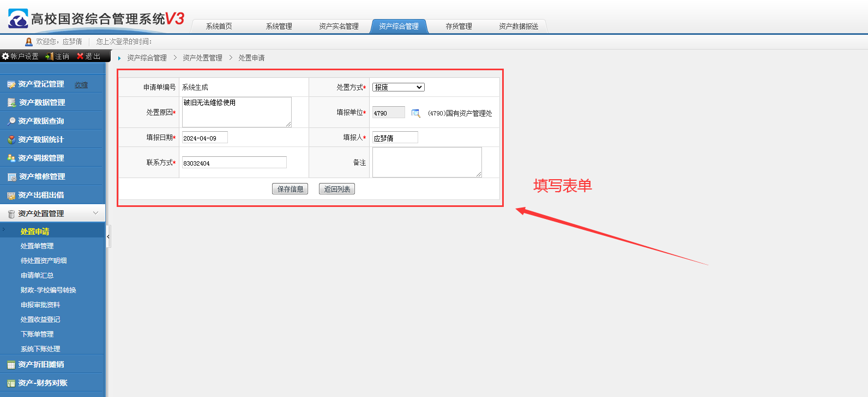This screenshot has height=397, width=868.
Task: Click the 返回列表 button
Action: (337, 189)
